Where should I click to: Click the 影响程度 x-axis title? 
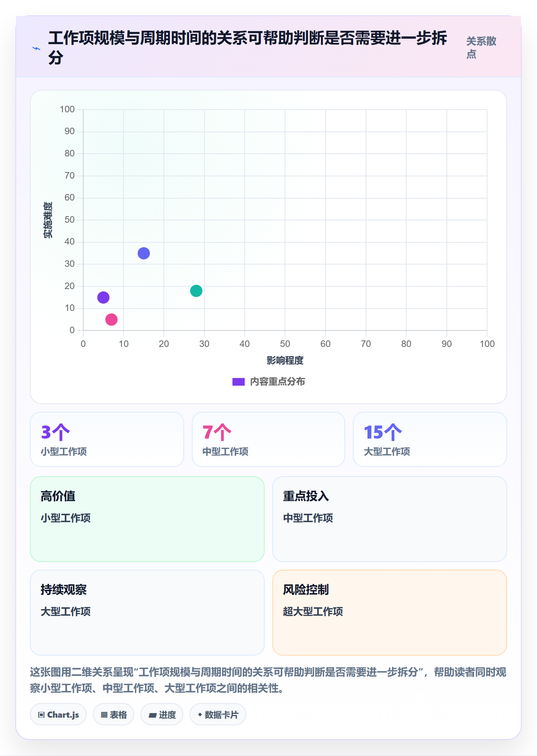285,360
